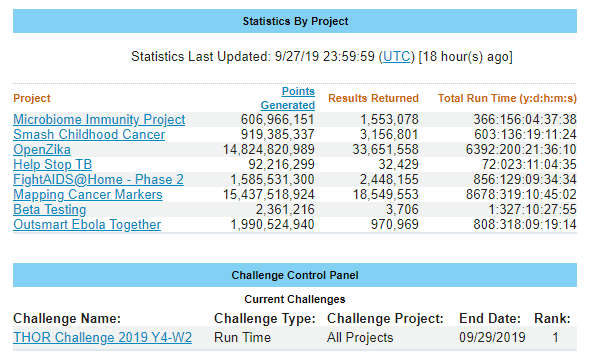Screen dimensions: 592x362
Task: Sort by the Points Generated column link
Action: [288, 98]
